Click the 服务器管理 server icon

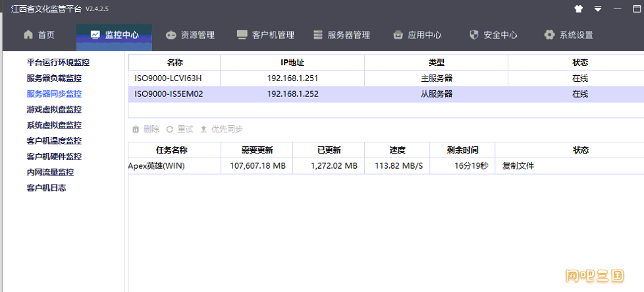(x=318, y=35)
